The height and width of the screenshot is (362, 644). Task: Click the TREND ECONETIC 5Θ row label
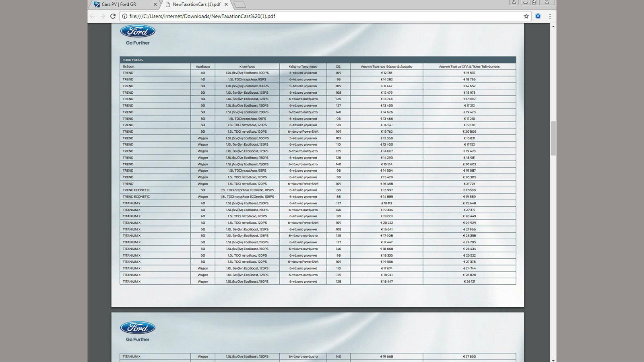pyautogui.click(x=136, y=190)
